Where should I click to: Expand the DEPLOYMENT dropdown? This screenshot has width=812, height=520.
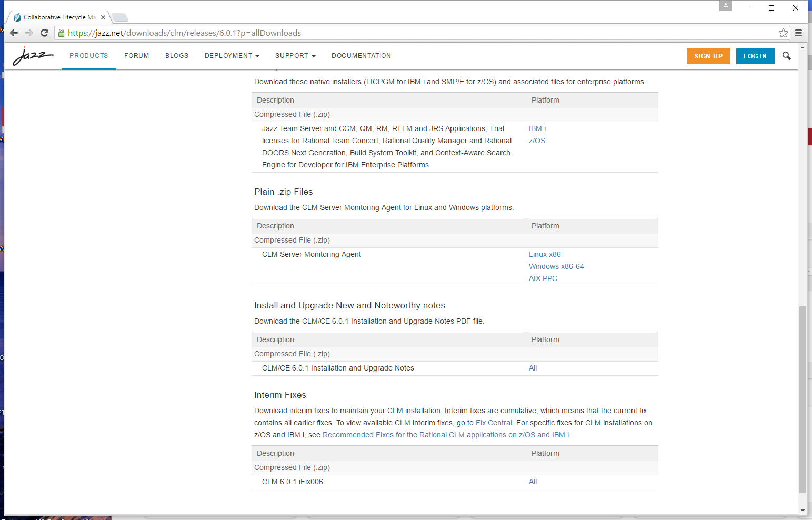[x=232, y=56]
